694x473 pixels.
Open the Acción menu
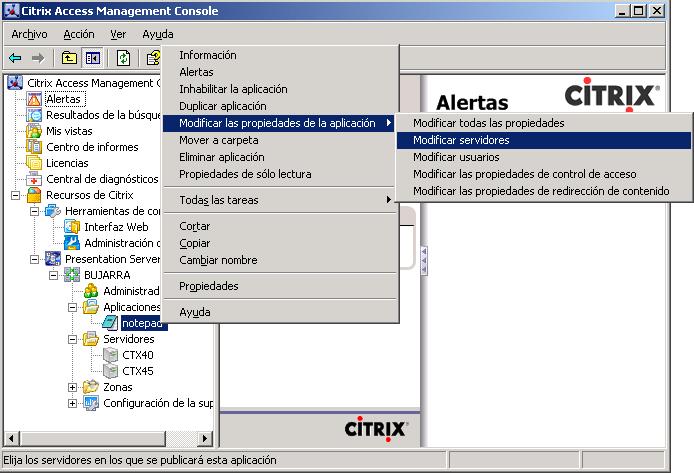coord(79,34)
